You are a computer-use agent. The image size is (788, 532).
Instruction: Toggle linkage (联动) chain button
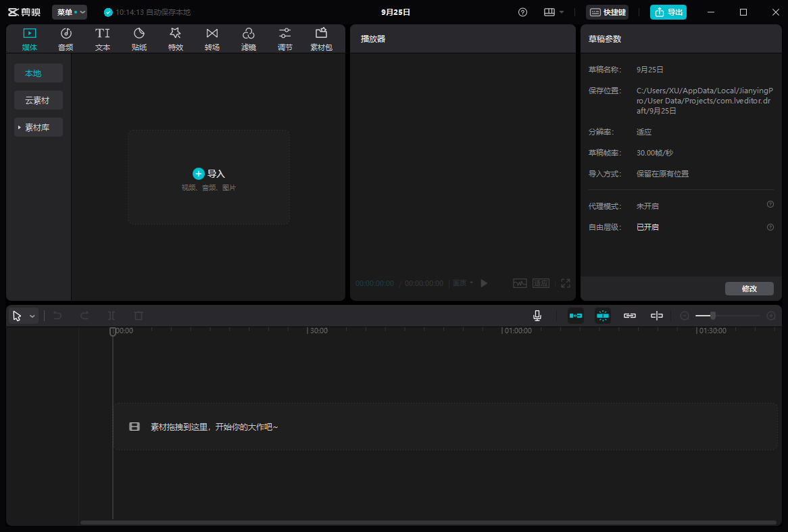coord(630,316)
